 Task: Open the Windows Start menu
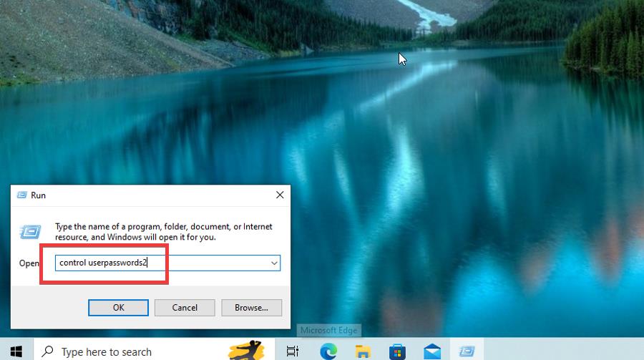[x=16, y=351]
